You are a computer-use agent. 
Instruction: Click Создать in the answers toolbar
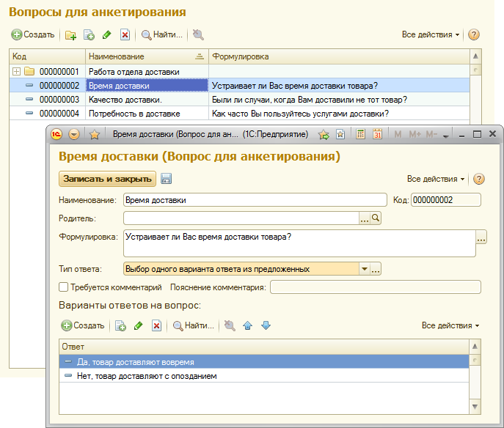point(83,325)
